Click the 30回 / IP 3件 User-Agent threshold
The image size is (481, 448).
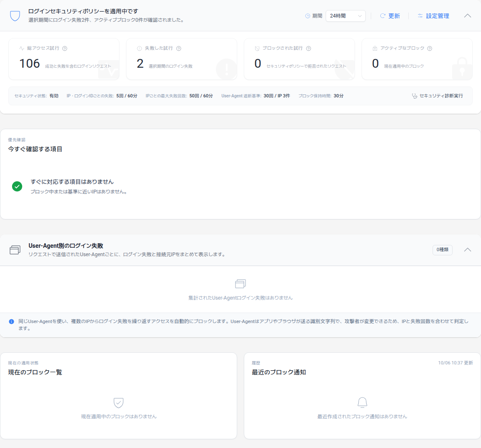tap(277, 96)
